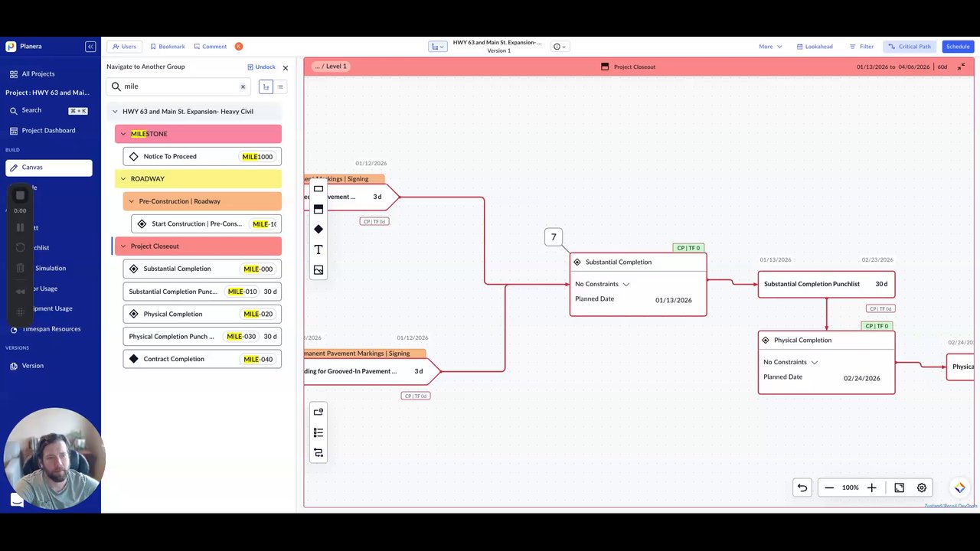
Task: Select Substantial Completion MILE-000 row
Action: pos(202,269)
